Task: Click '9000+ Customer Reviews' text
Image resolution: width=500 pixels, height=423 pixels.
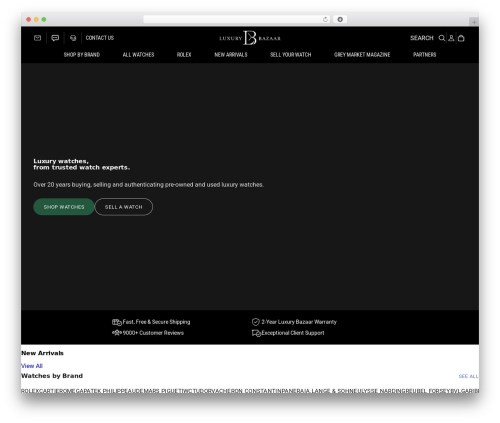Action: click(x=153, y=333)
